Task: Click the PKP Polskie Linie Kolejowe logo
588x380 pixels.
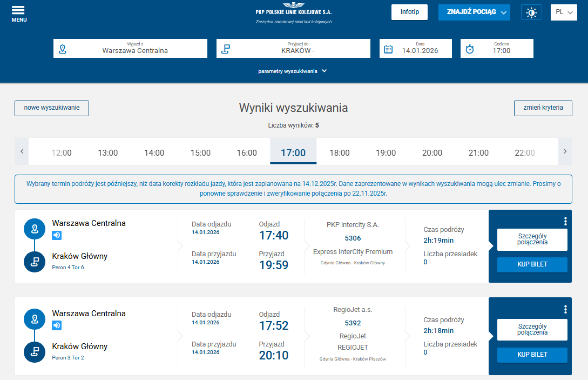Action: [x=294, y=13]
